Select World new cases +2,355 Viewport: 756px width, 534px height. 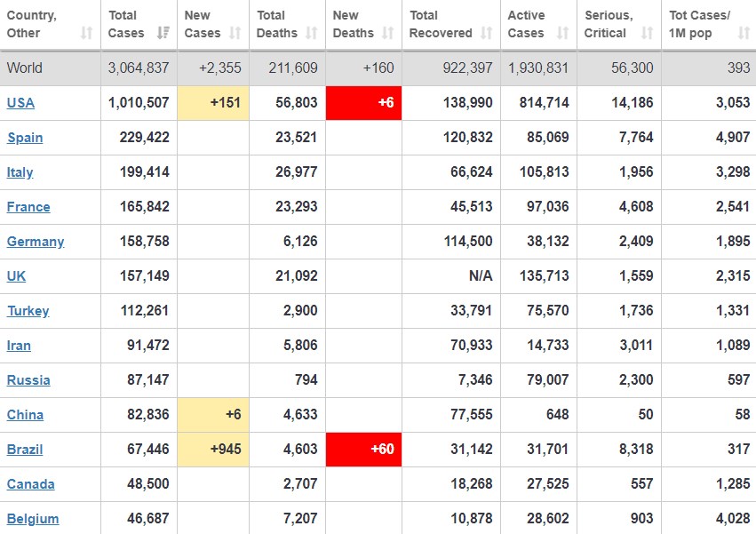click(x=220, y=68)
